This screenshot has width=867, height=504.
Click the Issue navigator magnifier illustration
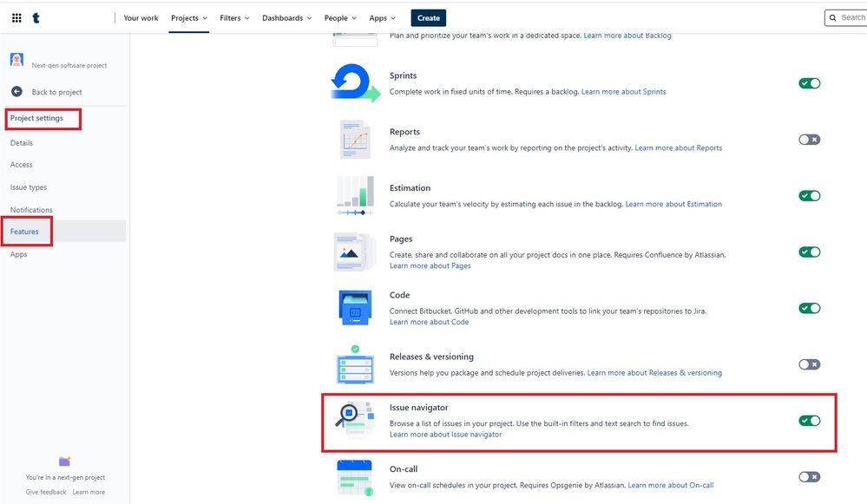(355, 421)
